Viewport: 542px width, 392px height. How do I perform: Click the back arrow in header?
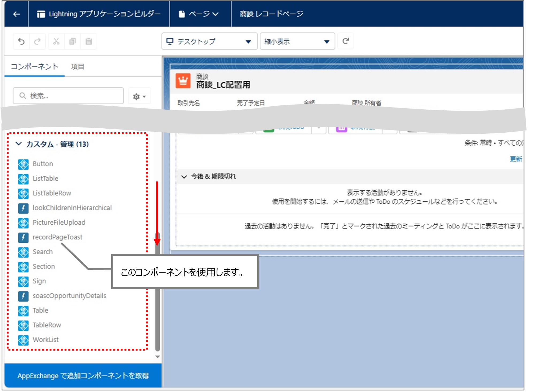[17, 14]
